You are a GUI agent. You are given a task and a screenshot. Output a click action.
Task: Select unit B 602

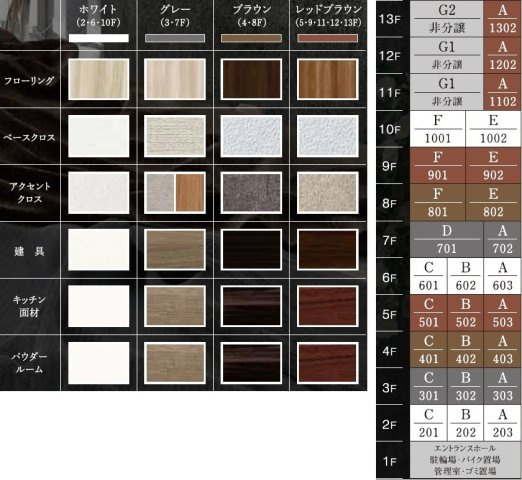tap(465, 276)
